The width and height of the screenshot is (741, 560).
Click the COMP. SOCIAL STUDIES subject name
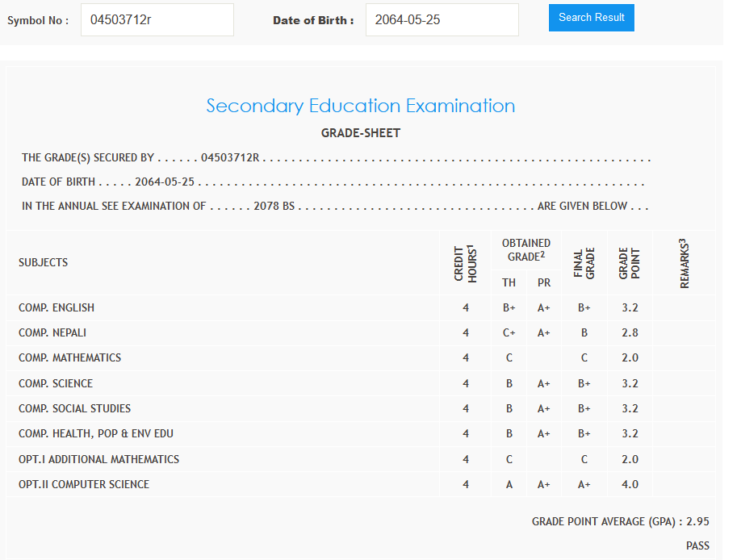pos(74,408)
